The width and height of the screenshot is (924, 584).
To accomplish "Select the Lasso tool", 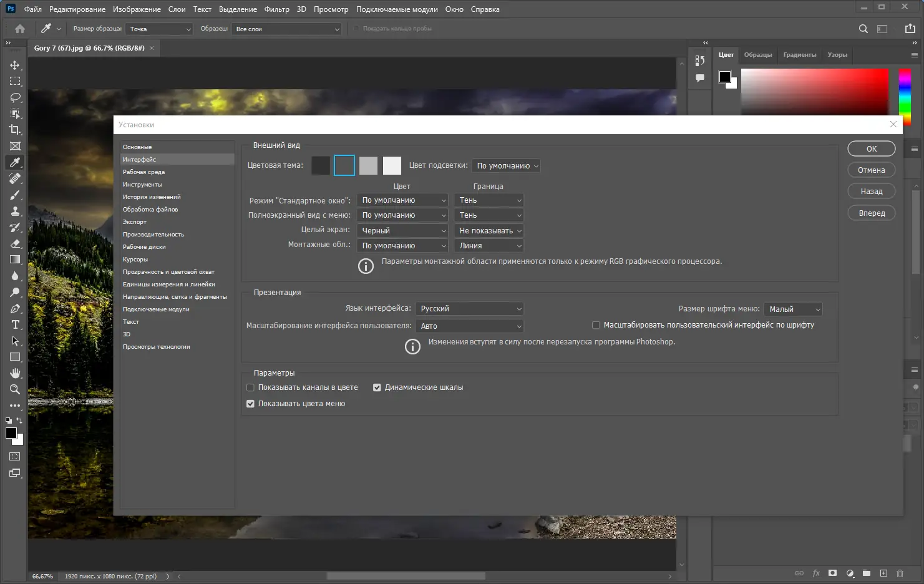I will [15, 97].
